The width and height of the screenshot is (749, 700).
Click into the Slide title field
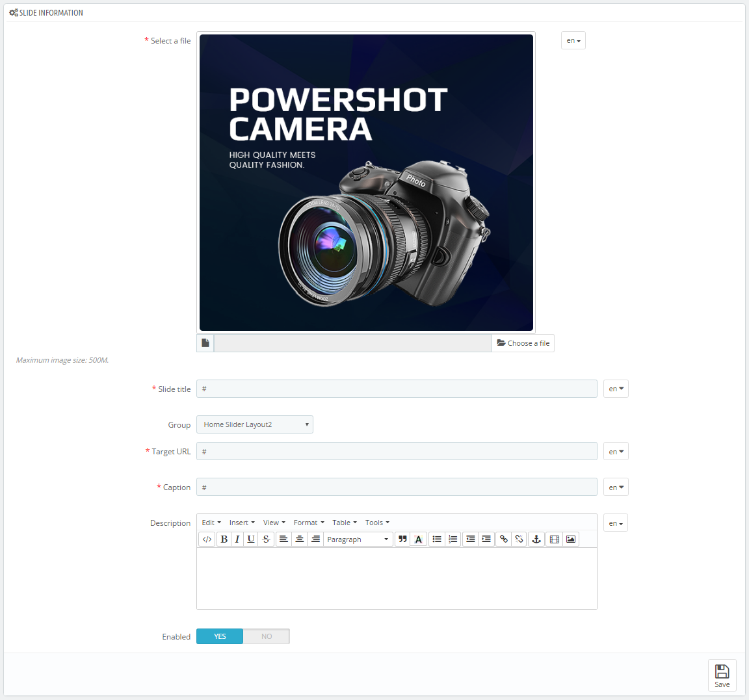[397, 389]
